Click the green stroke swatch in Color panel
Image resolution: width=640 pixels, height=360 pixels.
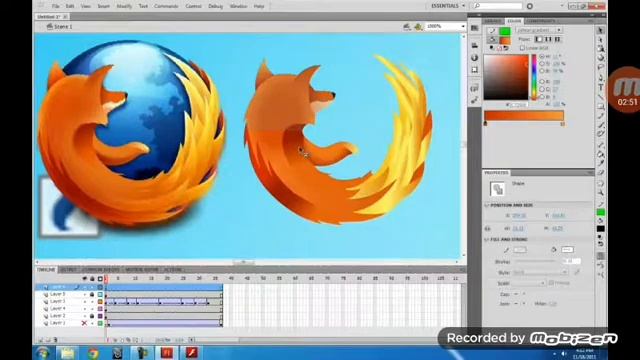[x=505, y=31]
